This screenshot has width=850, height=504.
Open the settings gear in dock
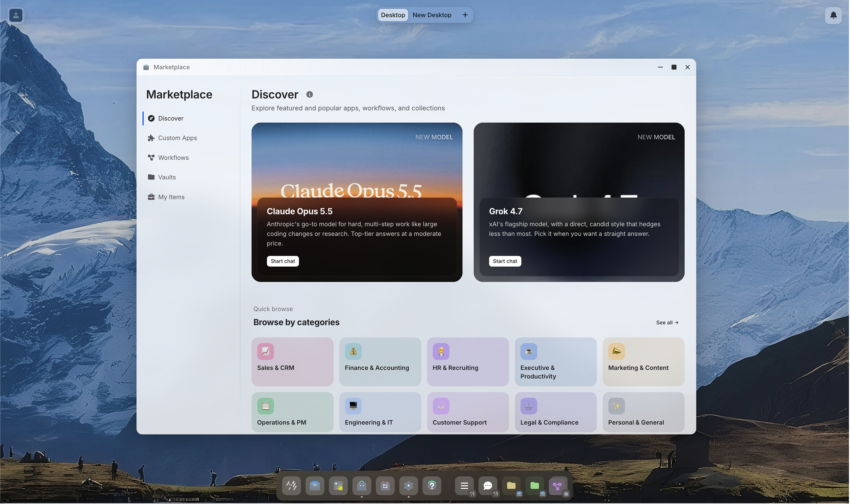point(409,486)
